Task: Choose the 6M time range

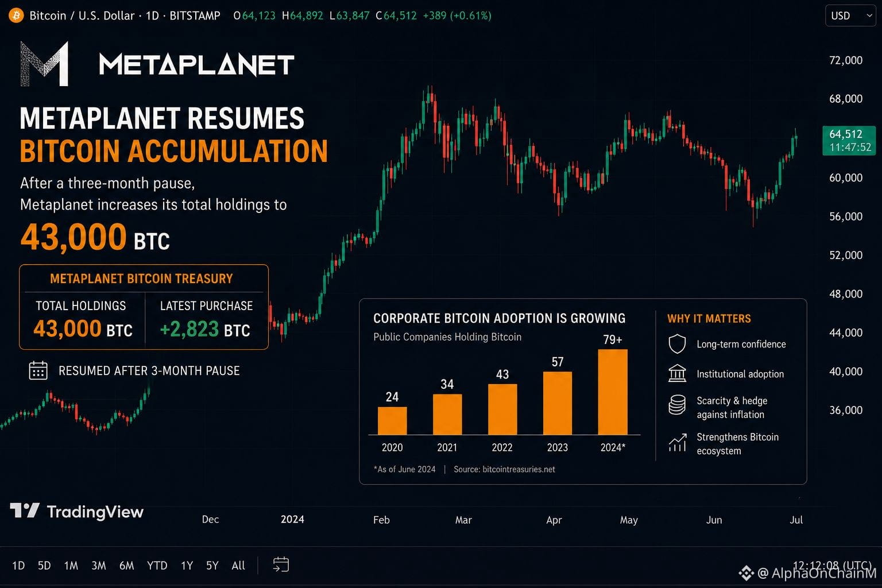Action: pyautogui.click(x=127, y=566)
